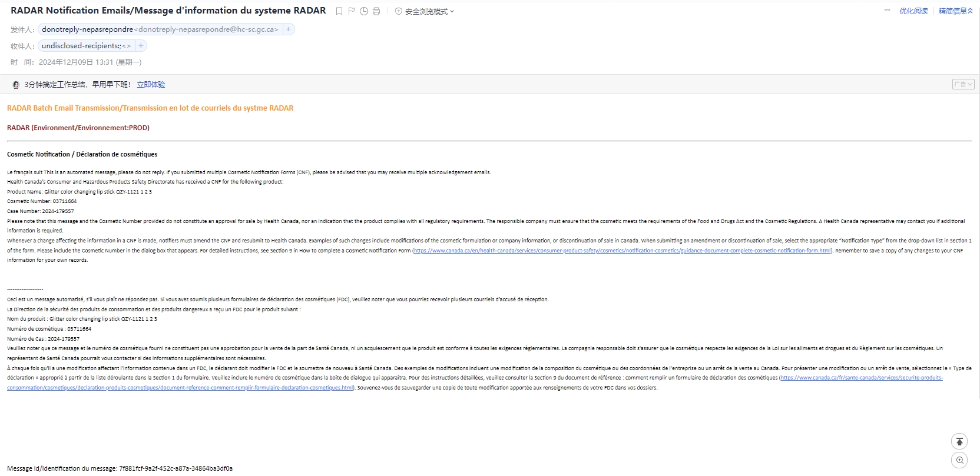Click the 'Cosmetic Notification / Déclaration de cosmétiques' heading
This screenshot has height=476, width=980.
(82, 154)
